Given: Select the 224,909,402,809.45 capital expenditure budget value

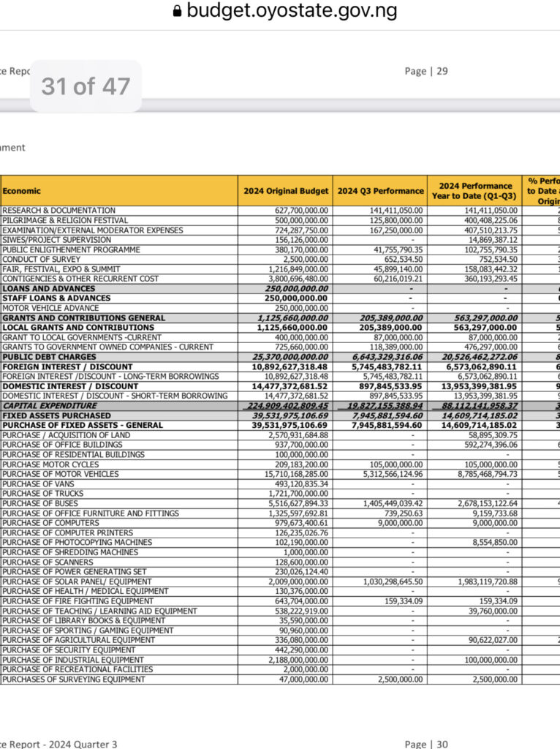Looking at the screenshot, I should click(288, 405).
